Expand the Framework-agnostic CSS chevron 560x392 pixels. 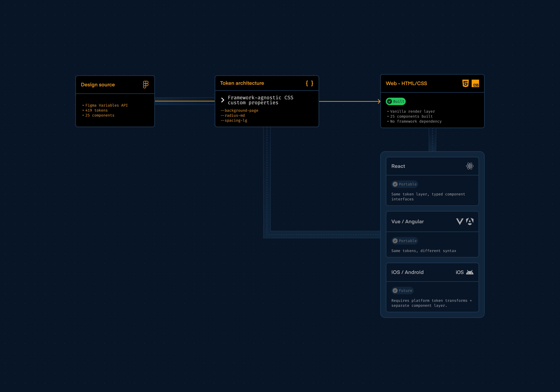(222, 100)
